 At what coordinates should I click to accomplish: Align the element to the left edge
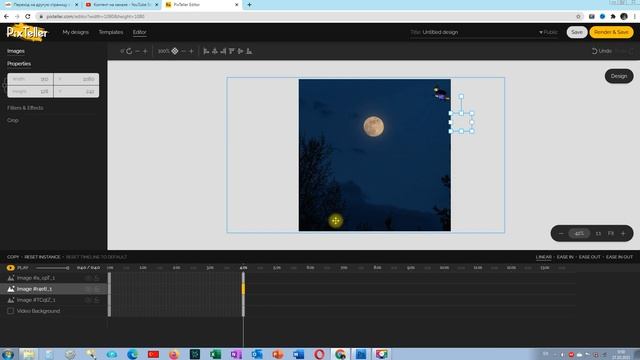(206, 51)
